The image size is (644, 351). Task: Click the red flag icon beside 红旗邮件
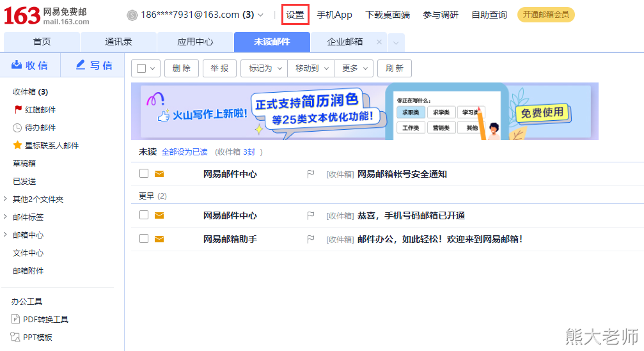click(18, 109)
